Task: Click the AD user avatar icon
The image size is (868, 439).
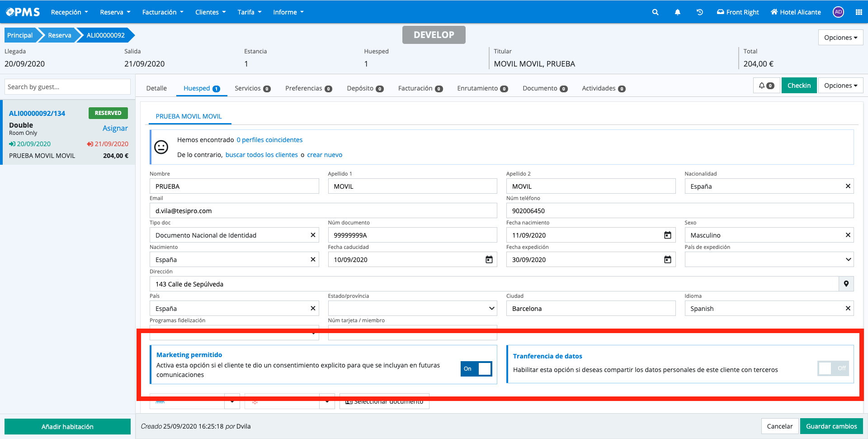Action: [x=838, y=12]
